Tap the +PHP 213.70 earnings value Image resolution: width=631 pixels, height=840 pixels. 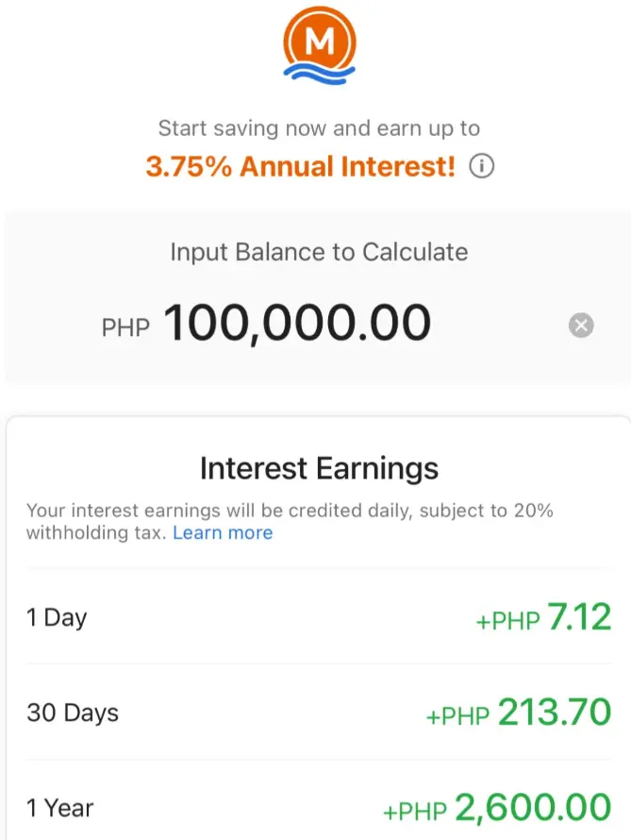[x=519, y=713]
